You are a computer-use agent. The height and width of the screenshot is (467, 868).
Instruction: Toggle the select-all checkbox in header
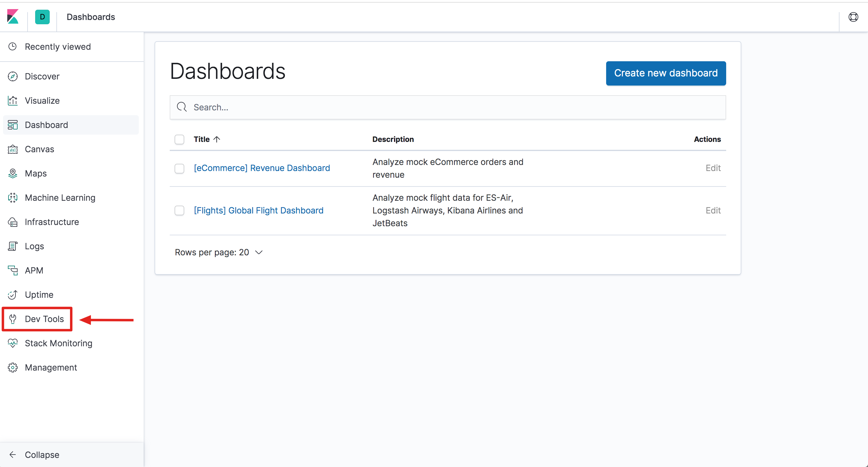click(x=179, y=139)
